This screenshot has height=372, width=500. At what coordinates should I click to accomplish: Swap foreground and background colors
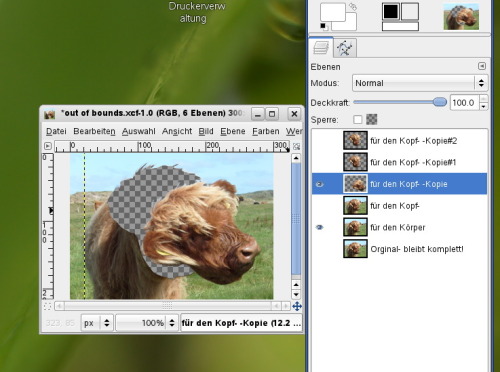point(352,7)
